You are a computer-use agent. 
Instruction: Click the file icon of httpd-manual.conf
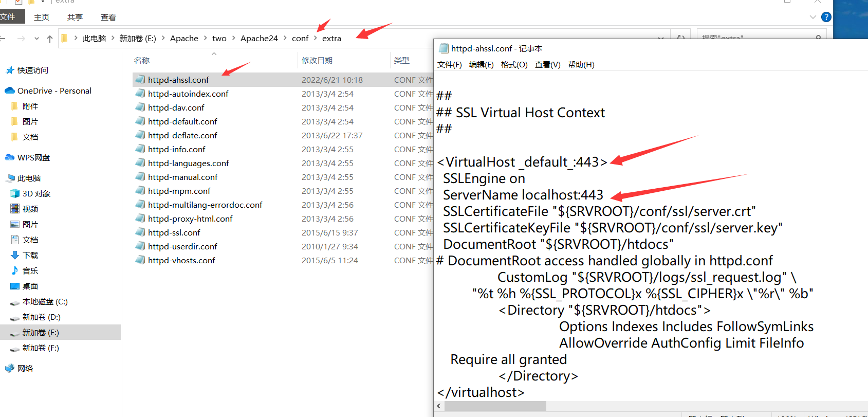point(140,177)
